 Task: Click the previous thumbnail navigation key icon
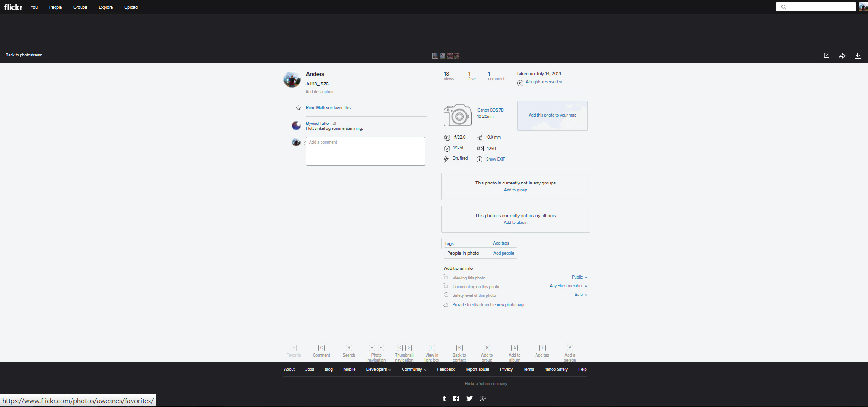pos(399,348)
